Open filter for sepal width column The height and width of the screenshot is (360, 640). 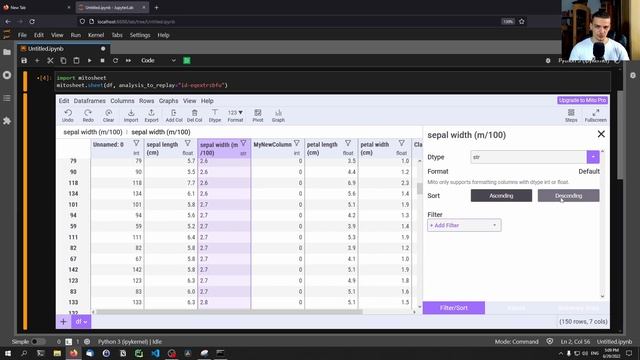(x=244, y=143)
